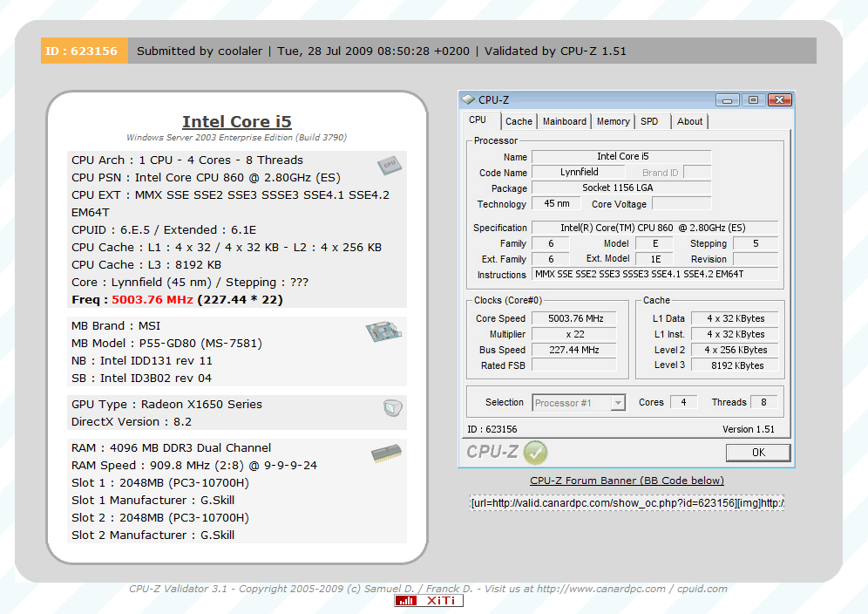Click the BB code URL field
Viewport: 868px width, 614px height.
pyautogui.click(x=627, y=502)
